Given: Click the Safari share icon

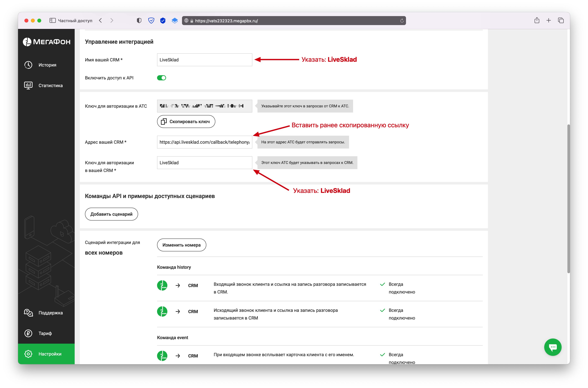Looking at the screenshot, I should (x=537, y=20).
